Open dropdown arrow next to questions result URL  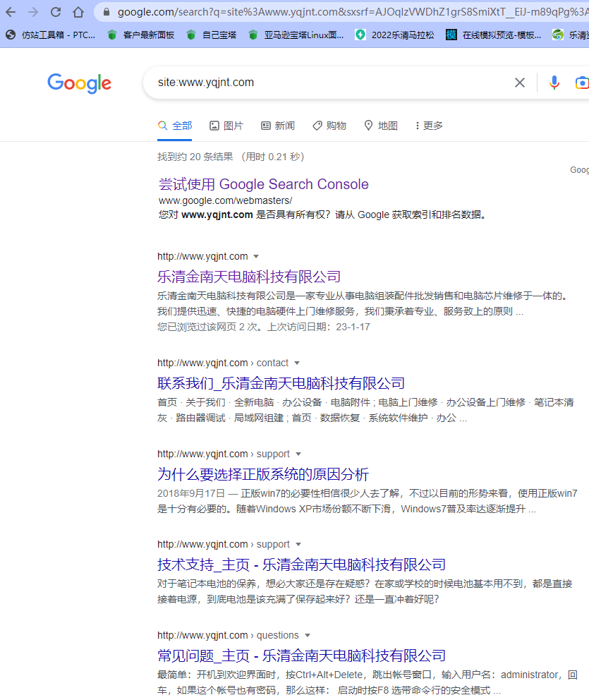coord(308,636)
